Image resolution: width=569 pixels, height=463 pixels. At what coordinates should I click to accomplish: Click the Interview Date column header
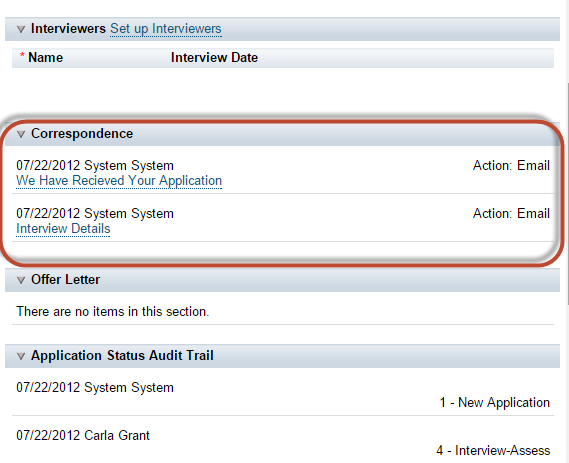tap(214, 58)
